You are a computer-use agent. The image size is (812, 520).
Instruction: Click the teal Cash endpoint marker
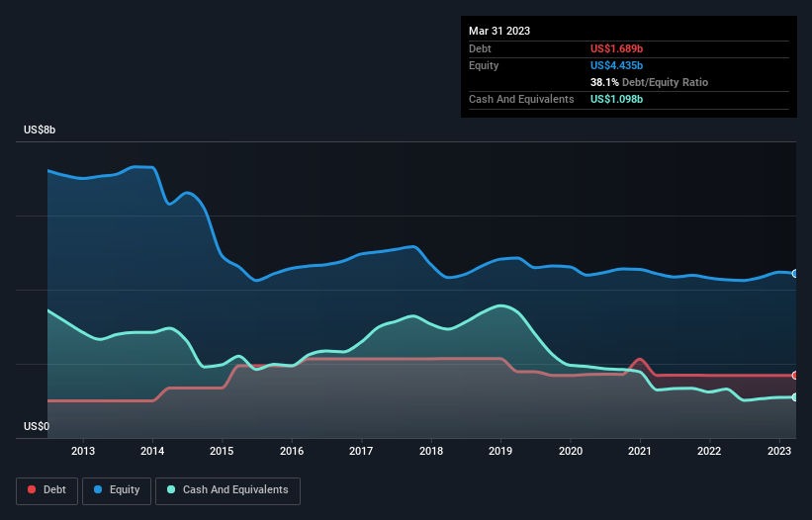795,397
